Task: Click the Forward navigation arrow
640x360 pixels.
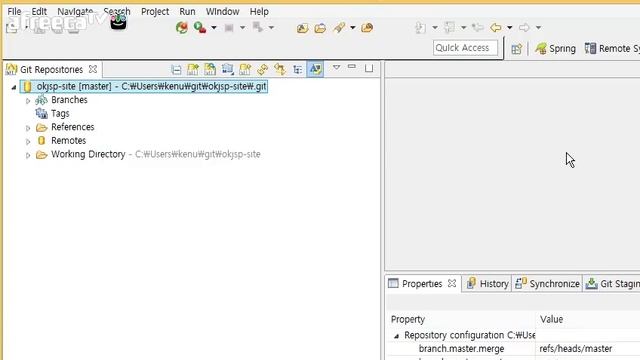Action: coord(524,27)
